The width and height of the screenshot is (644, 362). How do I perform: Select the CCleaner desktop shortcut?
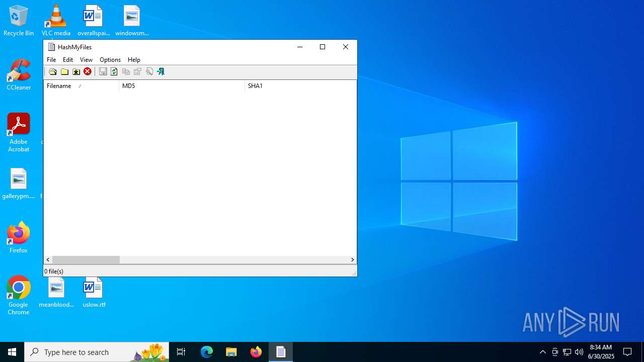point(19,75)
